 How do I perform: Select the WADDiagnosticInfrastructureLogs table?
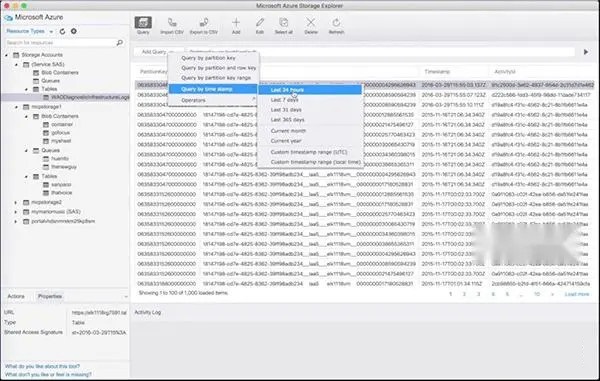tap(90, 97)
